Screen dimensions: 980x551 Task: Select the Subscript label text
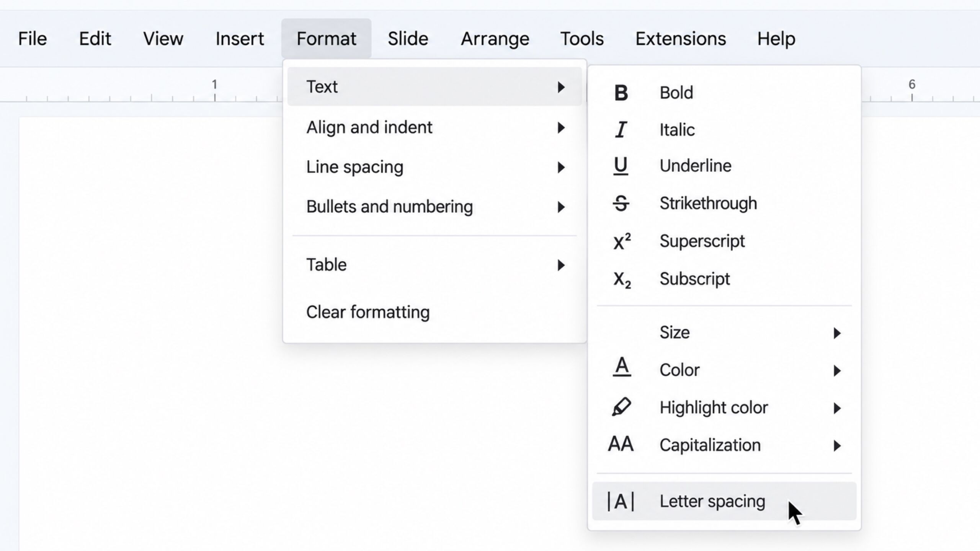(694, 279)
